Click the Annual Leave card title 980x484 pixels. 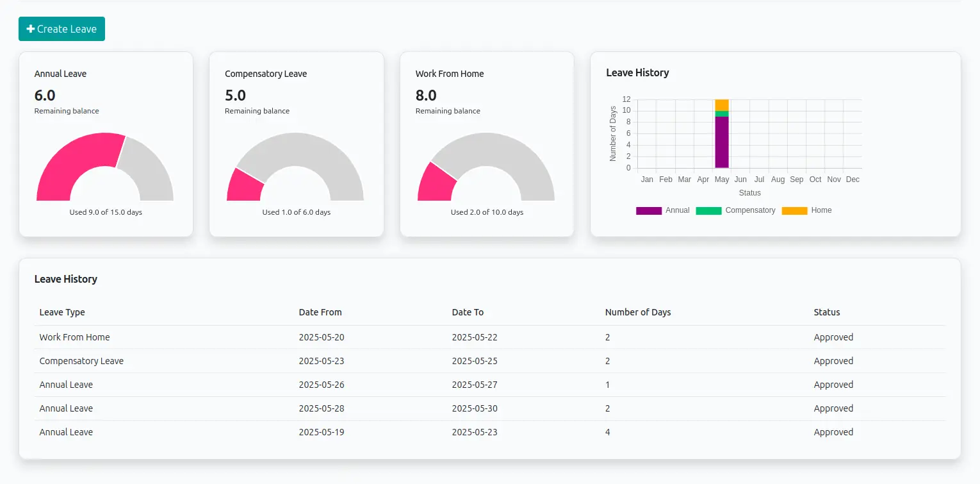click(x=60, y=74)
